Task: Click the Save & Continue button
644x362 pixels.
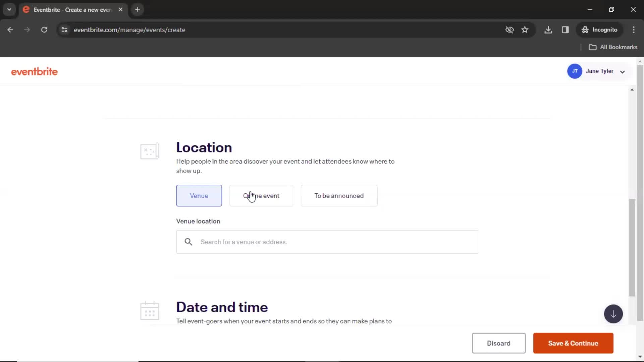Action: tap(573, 343)
